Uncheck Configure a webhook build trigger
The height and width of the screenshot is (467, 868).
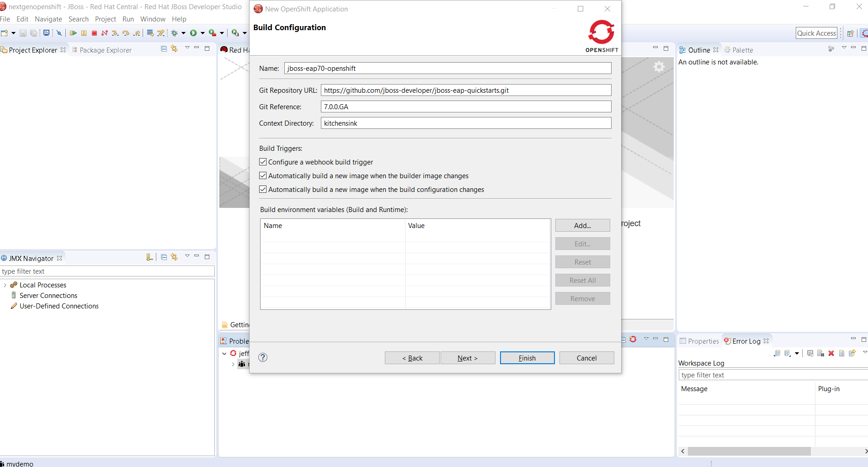tap(263, 162)
